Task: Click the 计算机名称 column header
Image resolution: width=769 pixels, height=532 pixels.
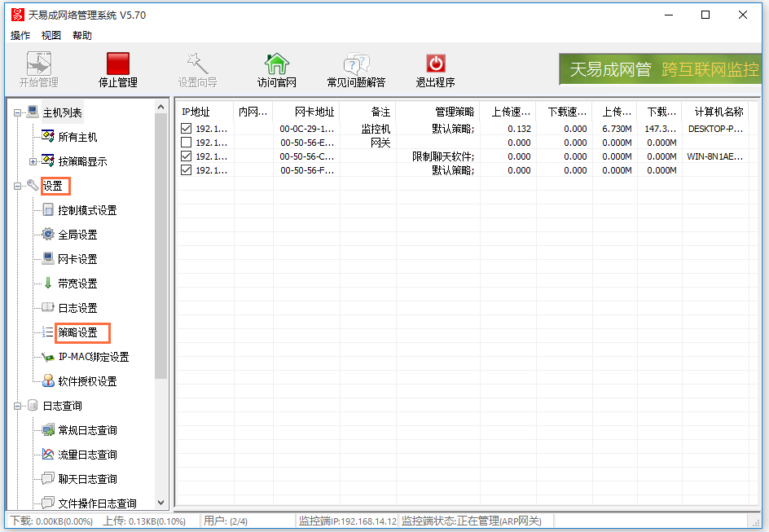Action: tap(715, 112)
